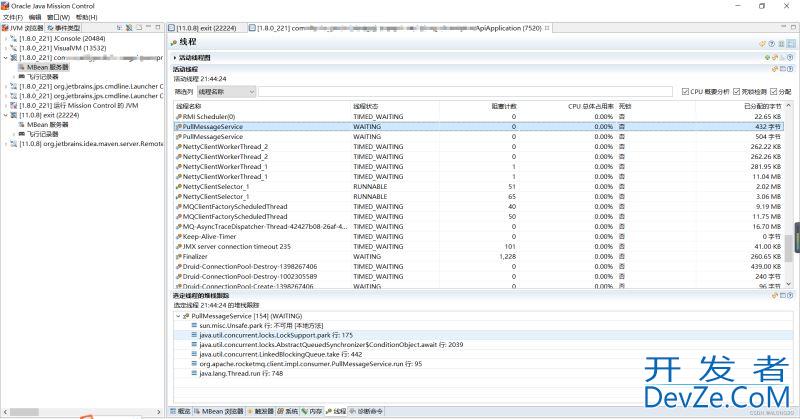Open the 概览 bottom tab
The width and height of the screenshot is (800, 419).
click(x=181, y=411)
